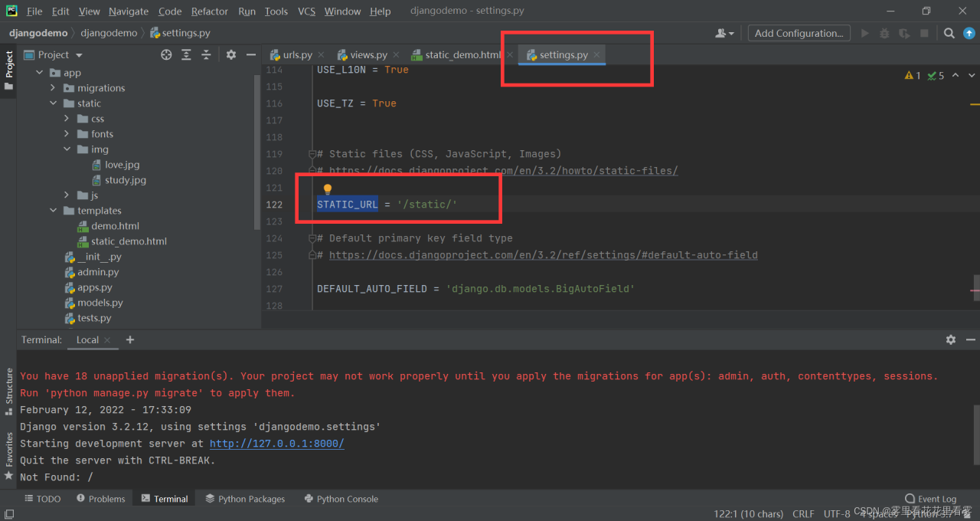Screen dimensions: 980x521
Task: Open Project panel settings gear
Action: coord(231,54)
